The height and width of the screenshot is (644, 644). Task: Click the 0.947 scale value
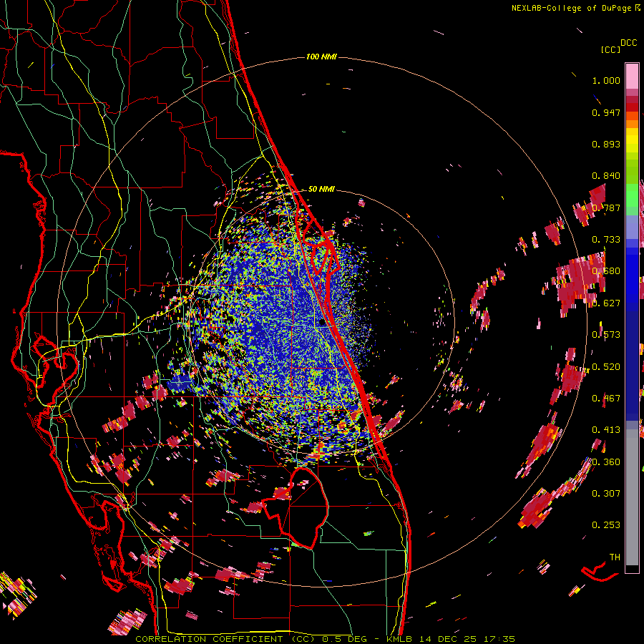coord(606,112)
